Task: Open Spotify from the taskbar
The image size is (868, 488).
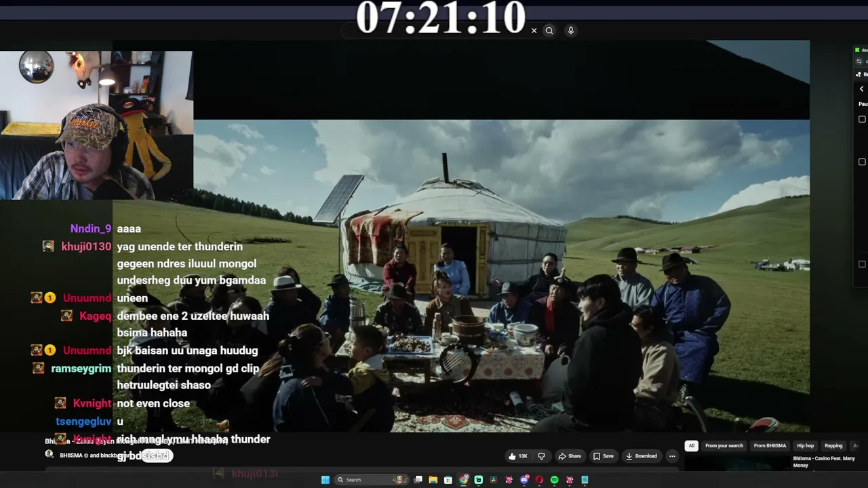Action: coord(554,480)
